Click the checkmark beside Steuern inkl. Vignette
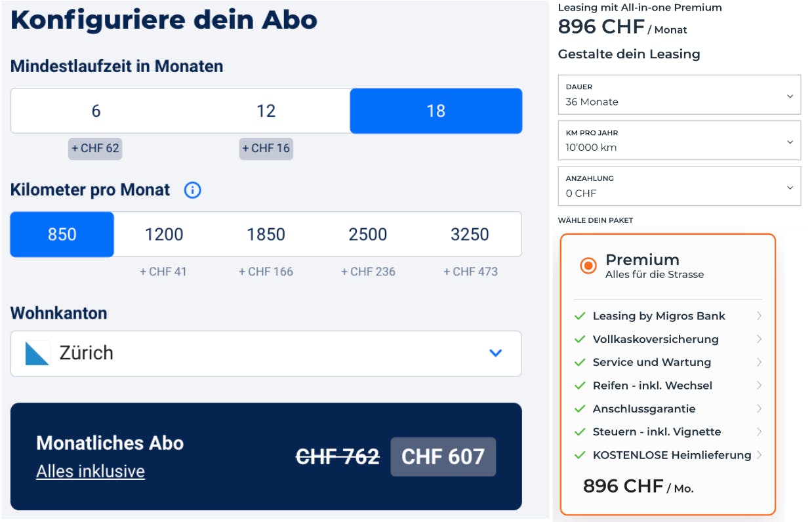The height and width of the screenshot is (522, 812). click(x=580, y=432)
